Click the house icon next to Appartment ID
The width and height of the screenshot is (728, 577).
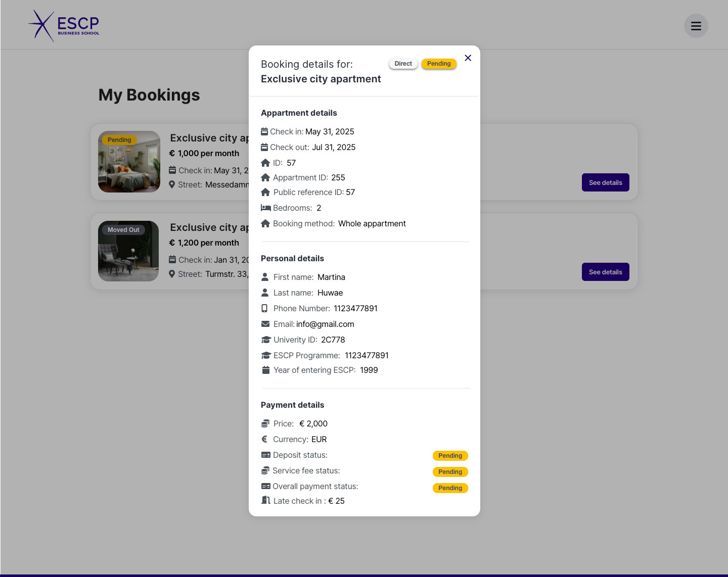click(x=265, y=177)
